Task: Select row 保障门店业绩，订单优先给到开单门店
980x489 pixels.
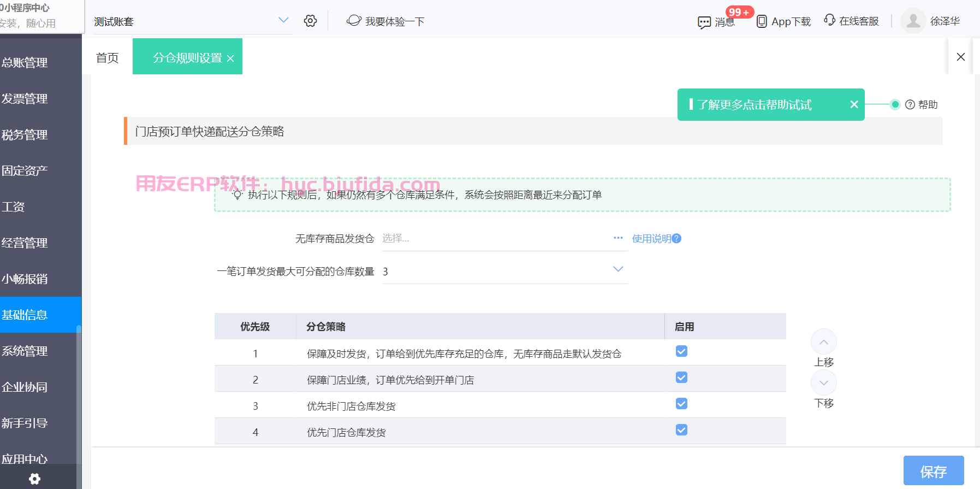Action: pyautogui.click(x=390, y=380)
